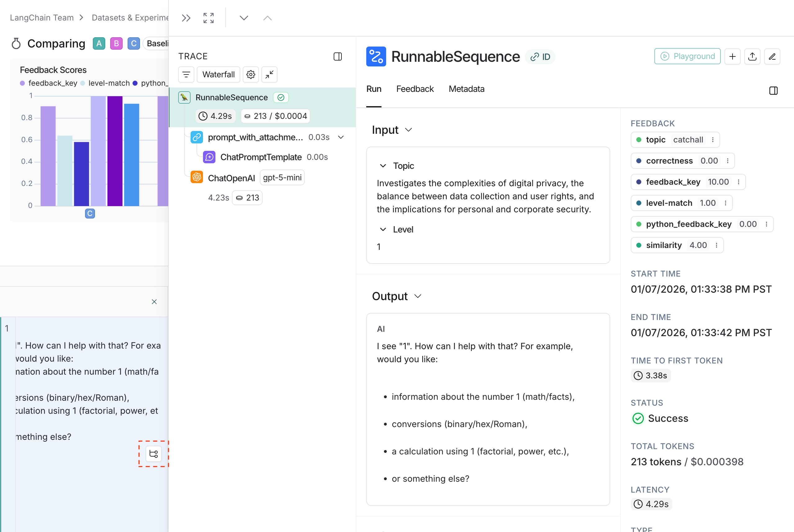Screen dimensions: 794x532
Task: Collapse the prompt_with_attachme... node chevron
Action: [x=341, y=138]
